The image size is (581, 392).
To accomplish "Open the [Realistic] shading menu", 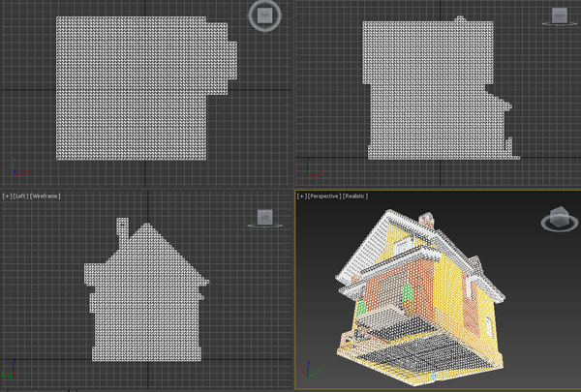I will pyautogui.click(x=355, y=196).
